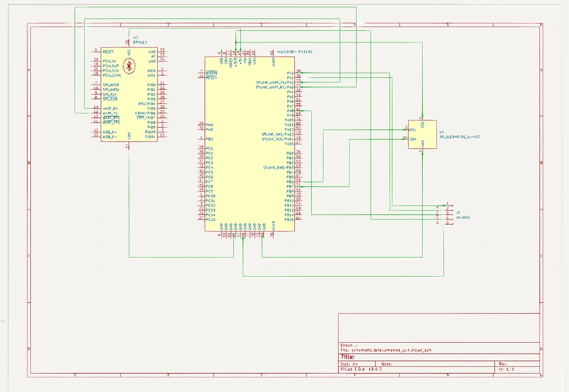569x392 pixels.
Task: Select the UART_TX pin on Bluetooth module
Action: click(110, 113)
